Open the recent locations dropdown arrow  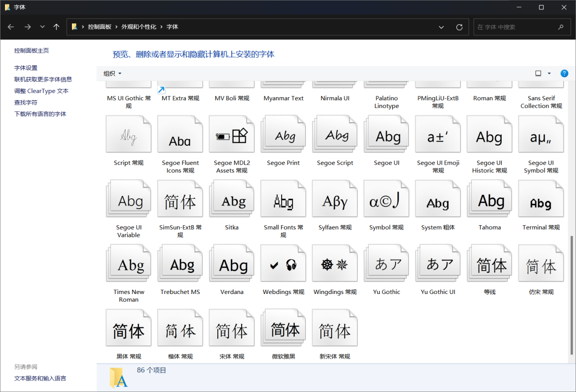point(42,27)
